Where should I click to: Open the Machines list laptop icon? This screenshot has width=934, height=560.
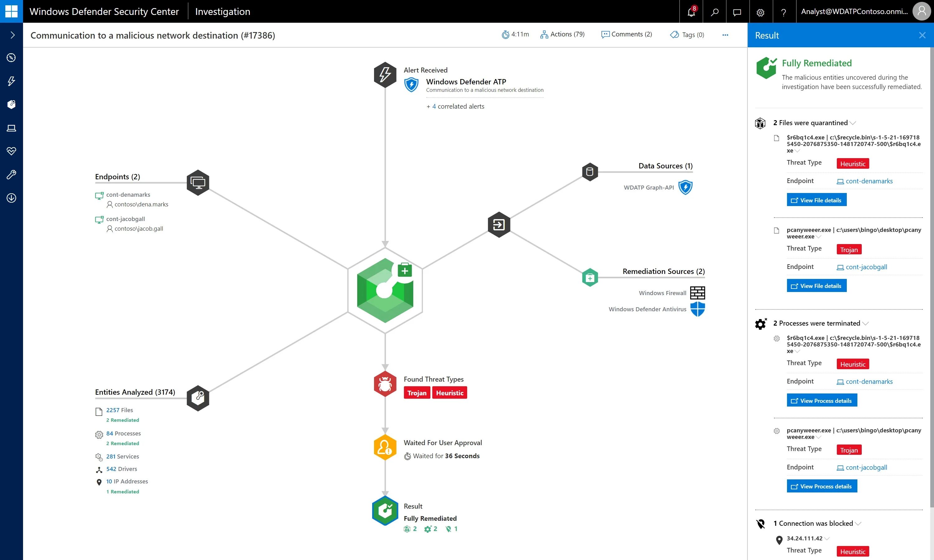pos(11,128)
